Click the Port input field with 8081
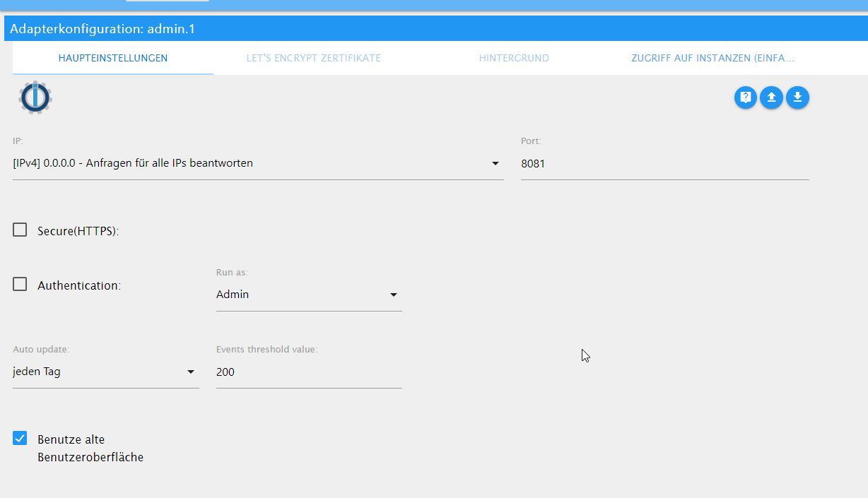This screenshot has height=498, width=868. pos(664,164)
